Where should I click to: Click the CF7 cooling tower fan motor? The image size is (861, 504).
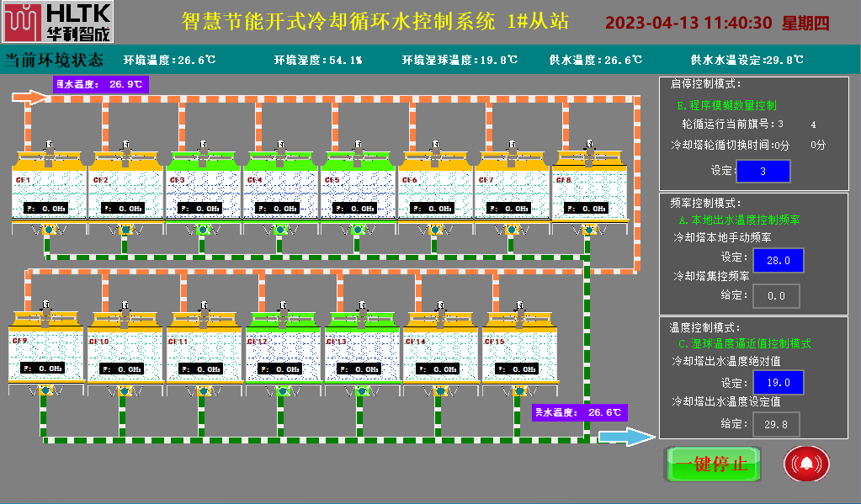(x=513, y=148)
